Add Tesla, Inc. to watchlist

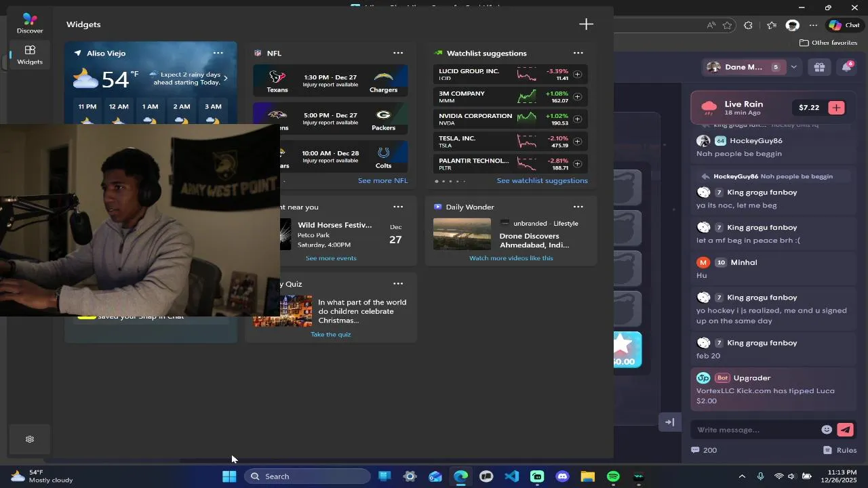[x=577, y=141]
